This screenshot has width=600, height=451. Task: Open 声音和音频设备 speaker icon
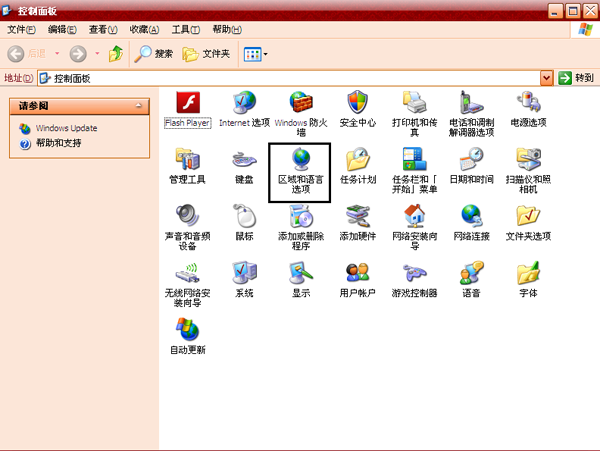click(187, 216)
